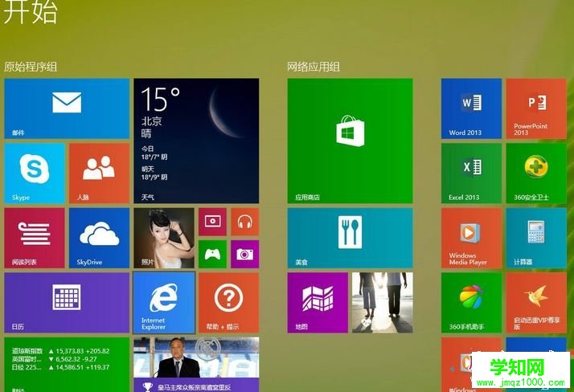Open the 360安全卫士 tile
Screen dimensions: 574x392
tap(536, 174)
